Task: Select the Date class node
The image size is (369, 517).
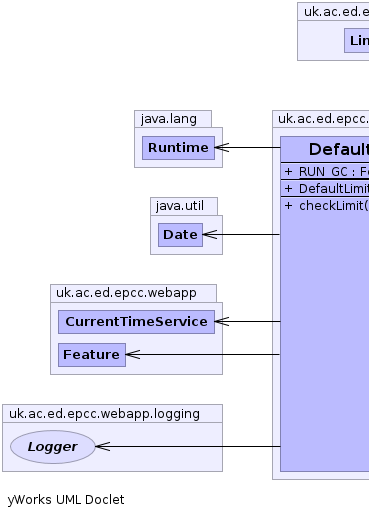Action: (x=180, y=235)
